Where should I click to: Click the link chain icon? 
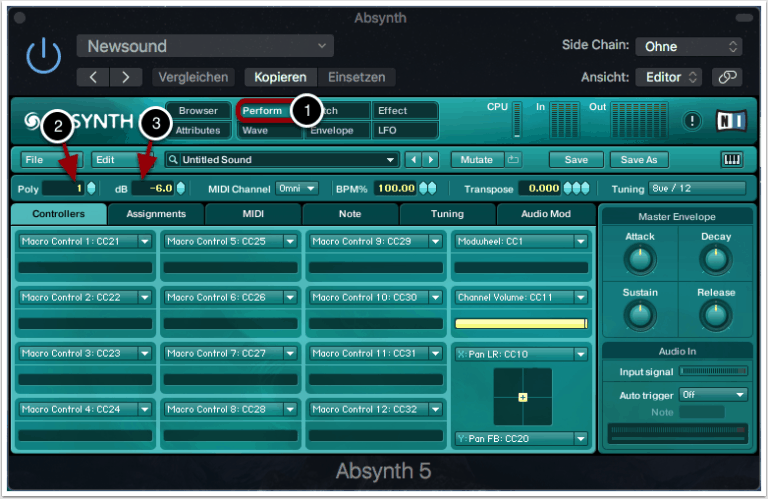[x=727, y=77]
